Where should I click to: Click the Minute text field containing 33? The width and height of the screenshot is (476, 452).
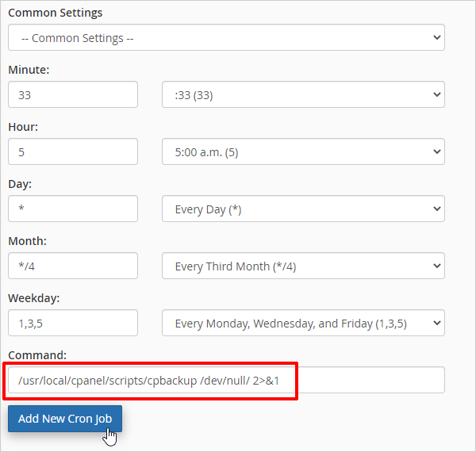(73, 94)
